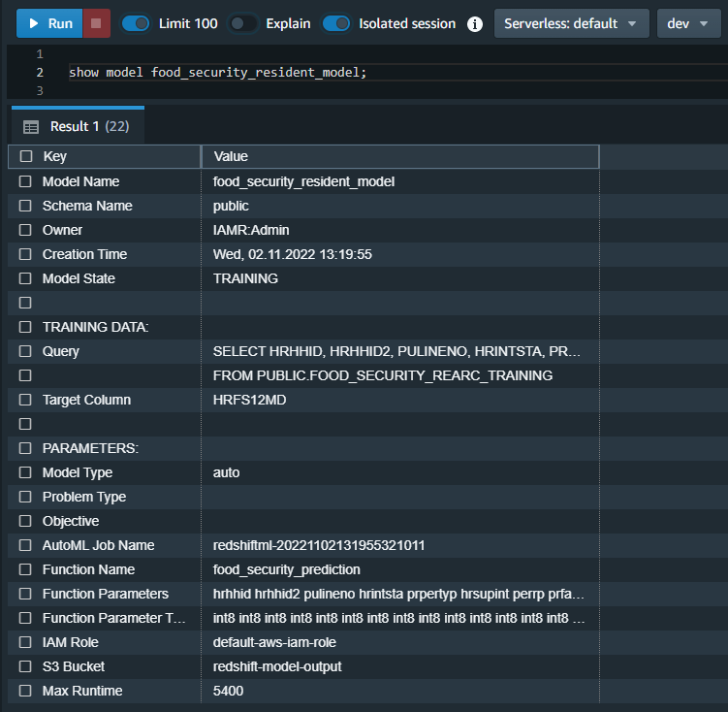Stop query execution with red square
Screen dimensions: 728x712
tap(97, 23)
